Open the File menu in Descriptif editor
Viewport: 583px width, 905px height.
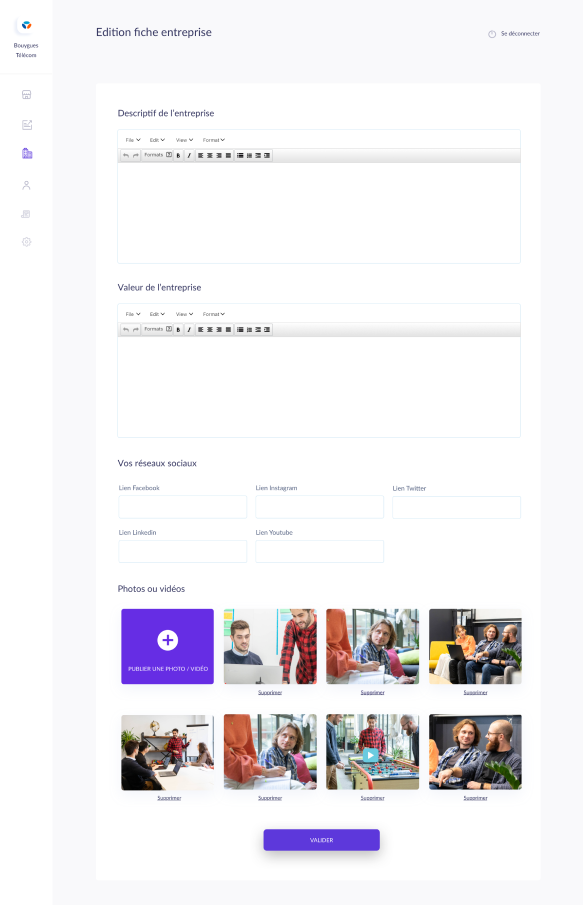click(133, 140)
